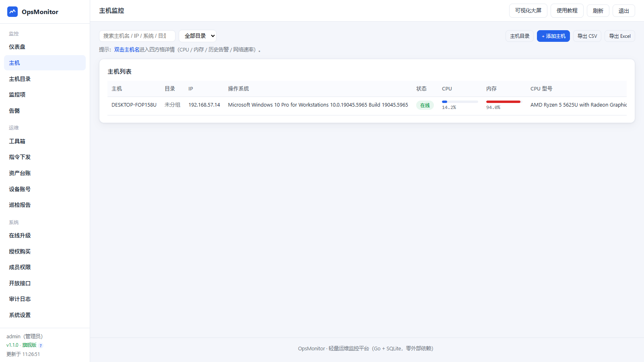Image resolution: width=644 pixels, height=362 pixels.
Task: Open the 全部目录 directory dropdown
Action: tap(198, 36)
